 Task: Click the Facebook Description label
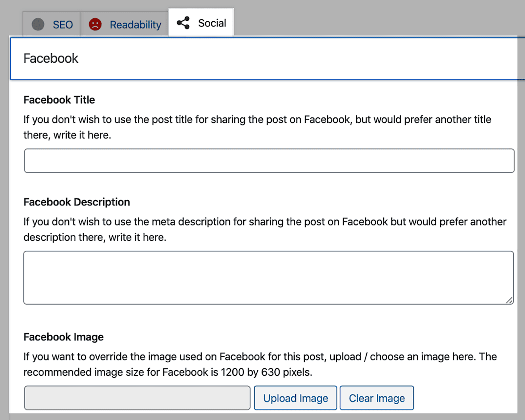point(77,202)
